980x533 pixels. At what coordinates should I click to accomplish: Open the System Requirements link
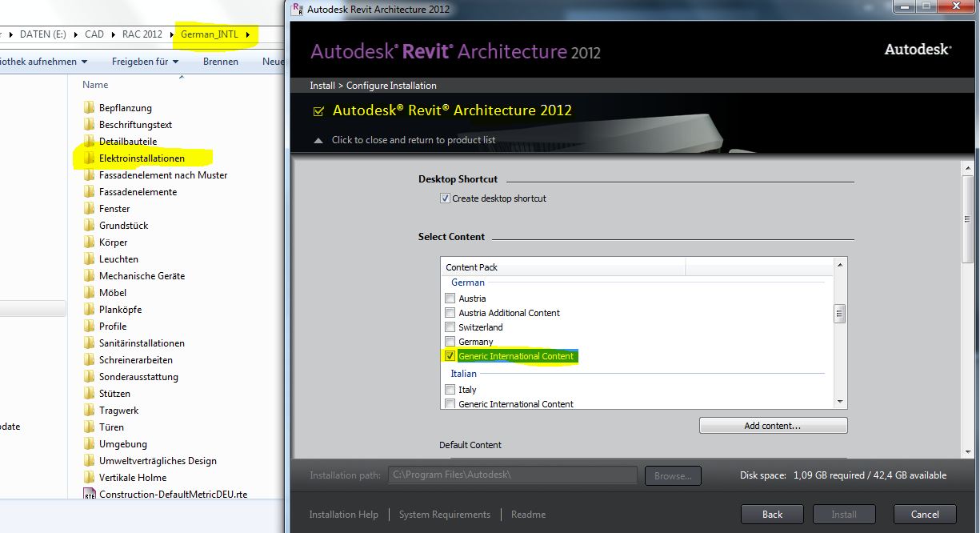[445, 515]
